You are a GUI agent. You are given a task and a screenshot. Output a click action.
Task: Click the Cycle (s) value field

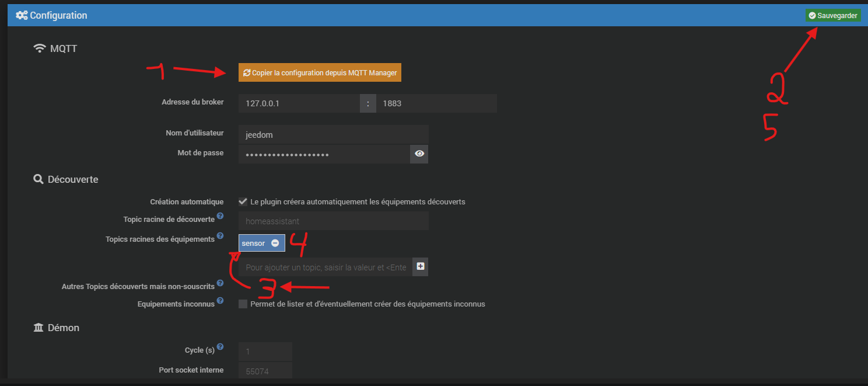pos(265,352)
